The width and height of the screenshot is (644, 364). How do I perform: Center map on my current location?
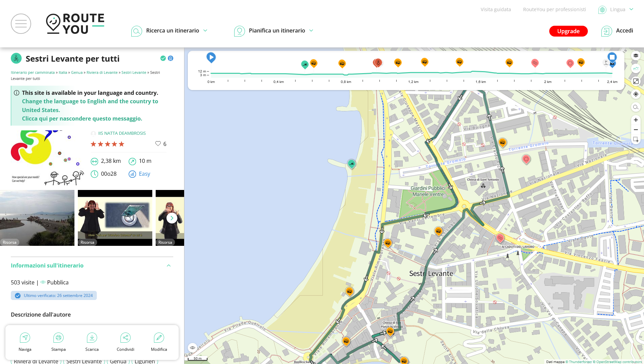[x=636, y=94]
